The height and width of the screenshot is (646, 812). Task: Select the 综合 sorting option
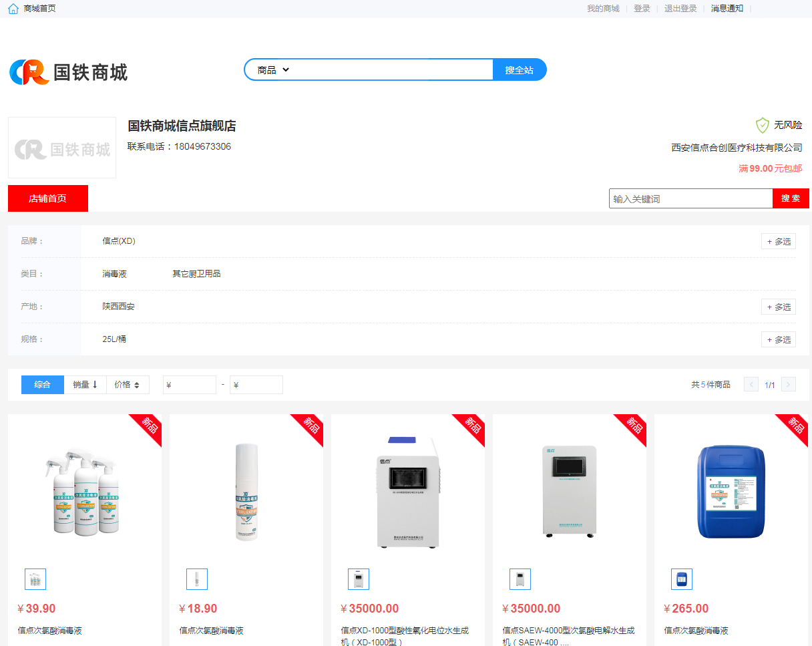42,384
